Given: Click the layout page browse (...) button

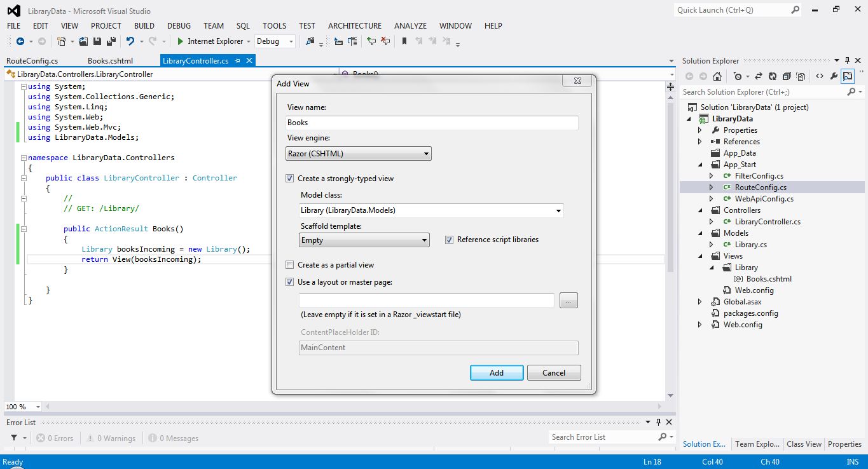Looking at the screenshot, I should [x=568, y=301].
